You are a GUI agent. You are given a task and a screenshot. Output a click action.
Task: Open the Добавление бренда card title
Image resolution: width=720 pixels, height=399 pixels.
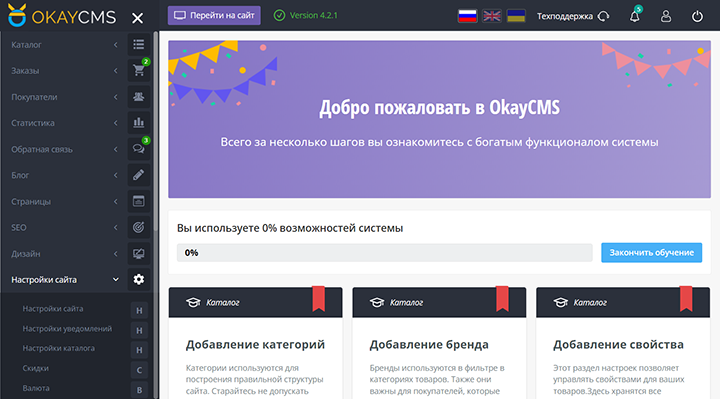tap(429, 344)
